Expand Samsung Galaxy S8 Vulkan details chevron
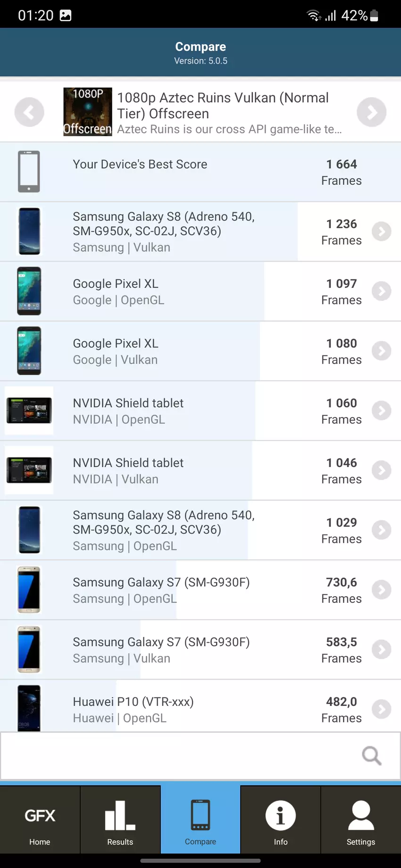 coord(381,231)
